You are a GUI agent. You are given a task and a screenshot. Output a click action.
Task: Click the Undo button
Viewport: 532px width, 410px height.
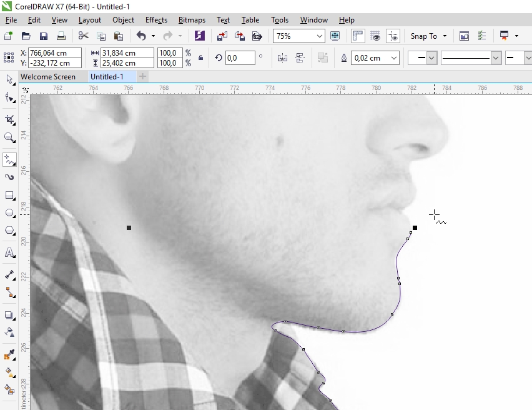click(140, 36)
